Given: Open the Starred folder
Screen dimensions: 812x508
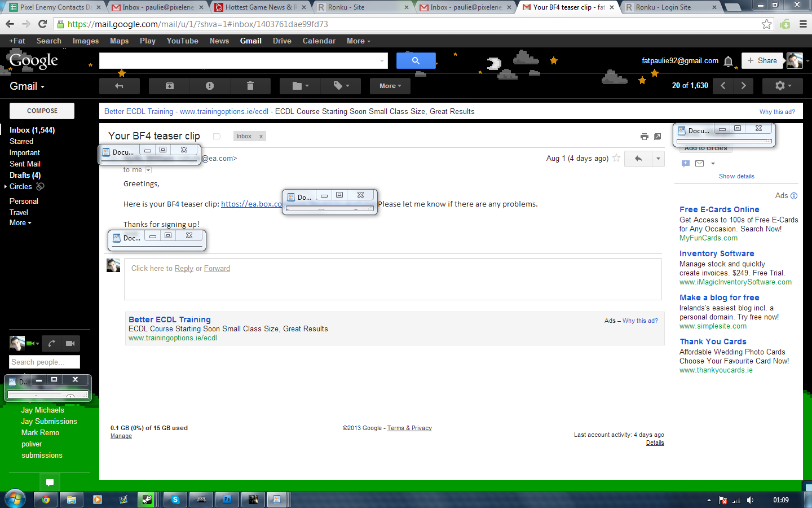Looking at the screenshot, I should tap(21, 141).
